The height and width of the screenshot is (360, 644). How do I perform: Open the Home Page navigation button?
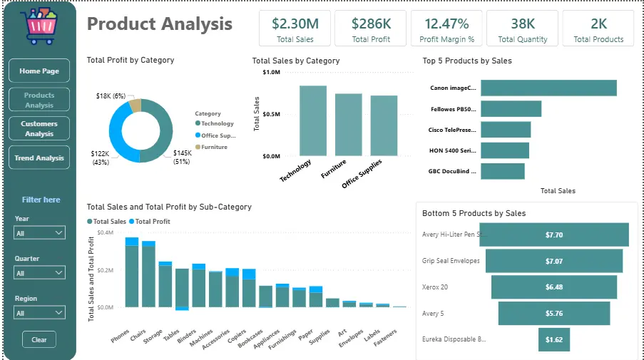click(39, 71)
